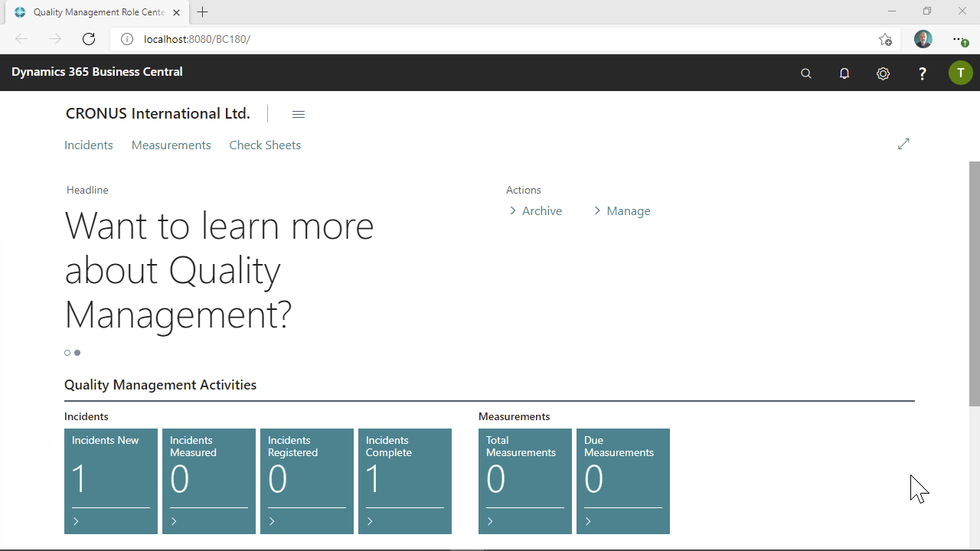View site information icon beside the URL

(127, 39)
